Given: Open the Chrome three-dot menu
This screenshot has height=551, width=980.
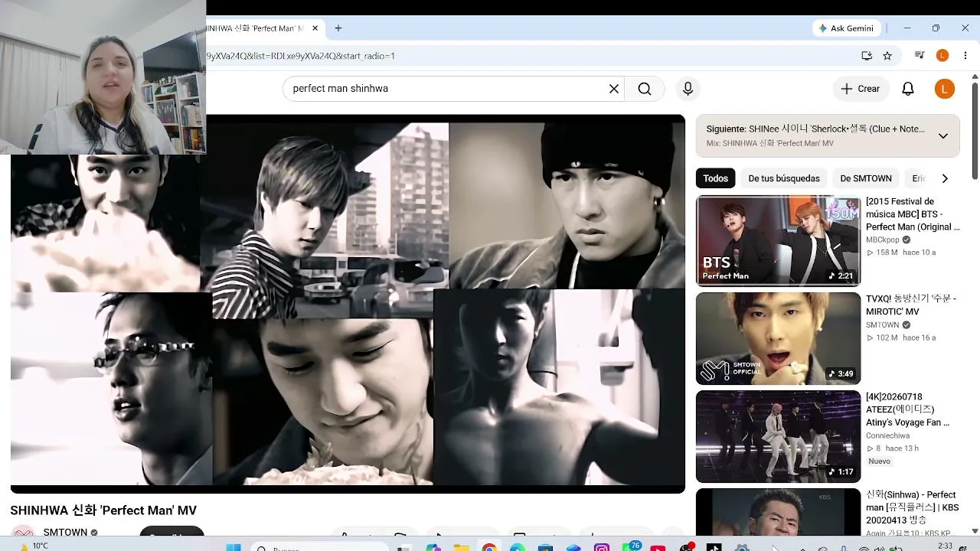Looking at the screenshot, I should click(x=965, y=56).
